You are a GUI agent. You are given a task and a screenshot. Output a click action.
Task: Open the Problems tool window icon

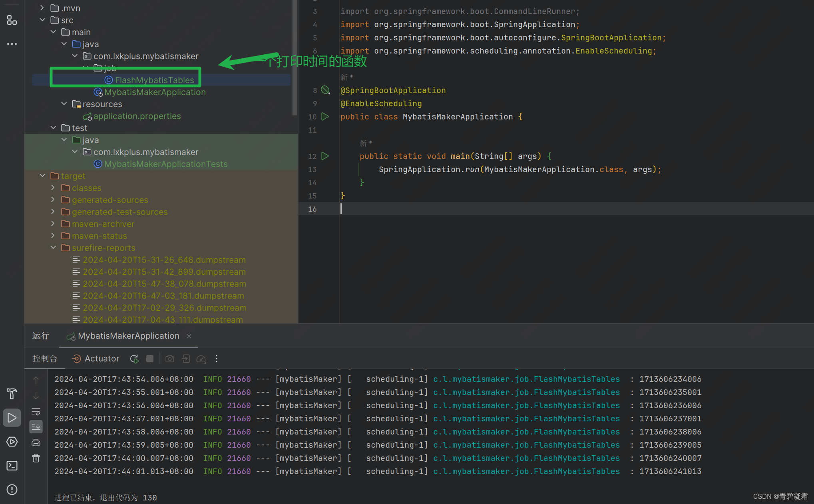12,490
